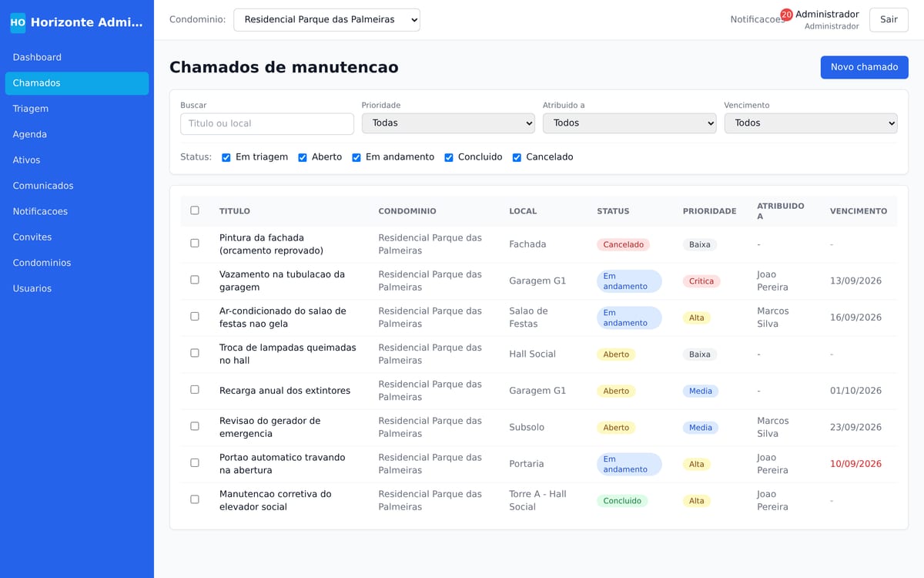Screen dimensions: 924x578
Task: Click the due date 13/09/2026
Action: click(x=855, y=281)
